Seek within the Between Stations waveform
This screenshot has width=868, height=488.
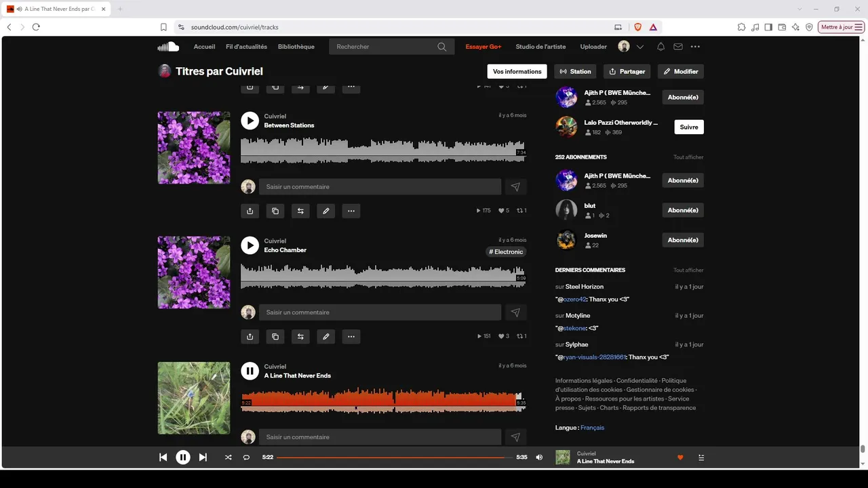pyautogui.click(x=383, y=150)
